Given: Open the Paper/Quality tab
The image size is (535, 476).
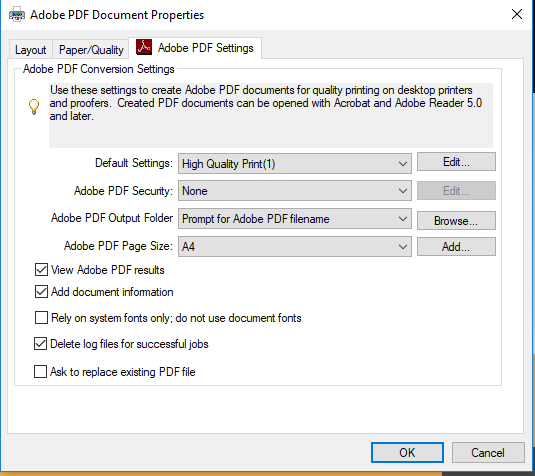Looking at the screenshot, I should pos(91,50).
